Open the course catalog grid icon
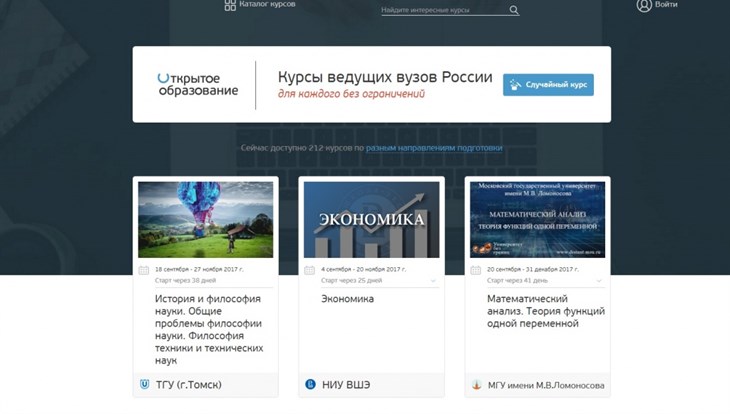730x414 pixels. pos(230,5)
